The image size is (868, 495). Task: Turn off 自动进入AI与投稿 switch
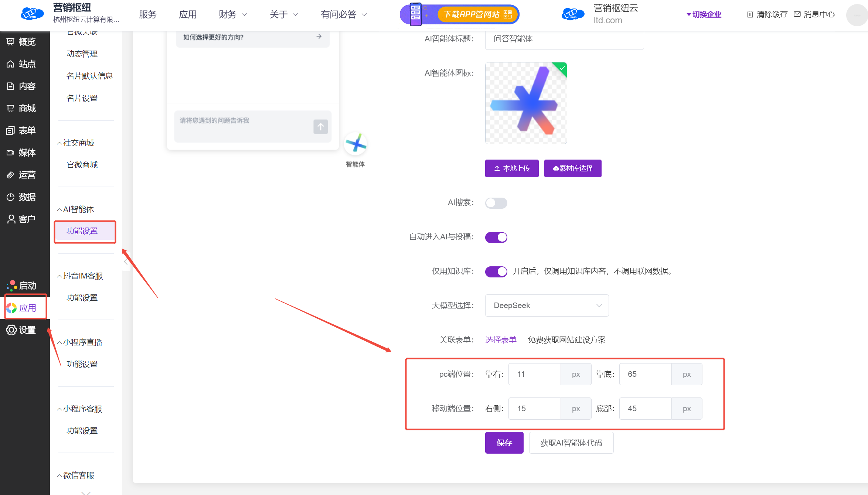tap(496, 237)
